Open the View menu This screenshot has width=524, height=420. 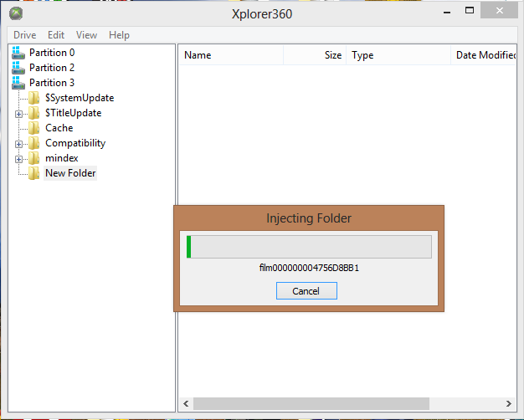tap(86, 35)
